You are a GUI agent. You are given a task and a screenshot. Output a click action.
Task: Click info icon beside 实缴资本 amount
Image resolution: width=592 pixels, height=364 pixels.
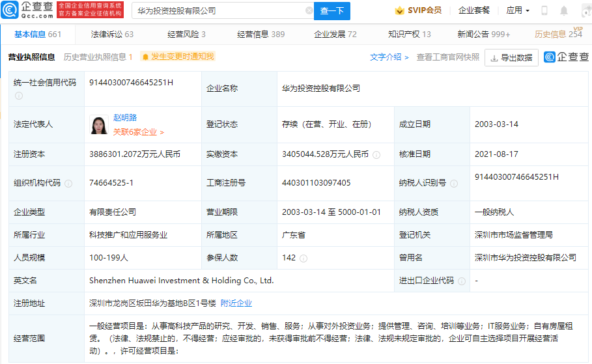point(375,155)
